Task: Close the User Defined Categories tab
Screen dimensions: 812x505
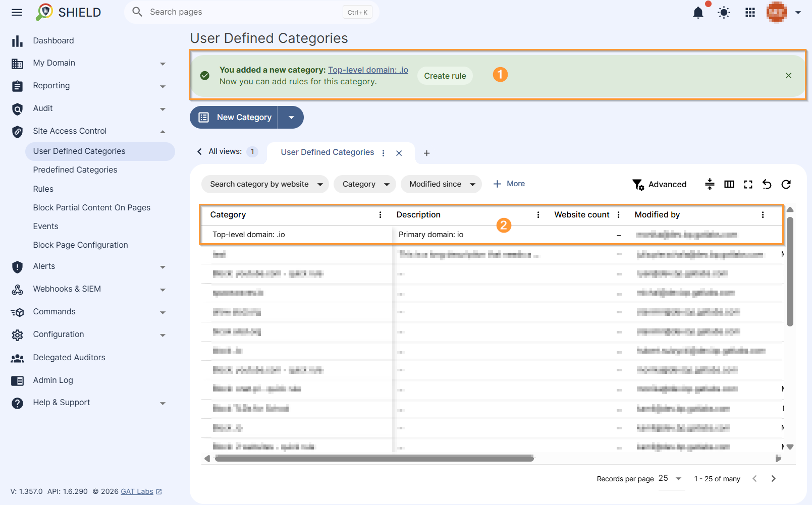Action: (x=399, y=153)
